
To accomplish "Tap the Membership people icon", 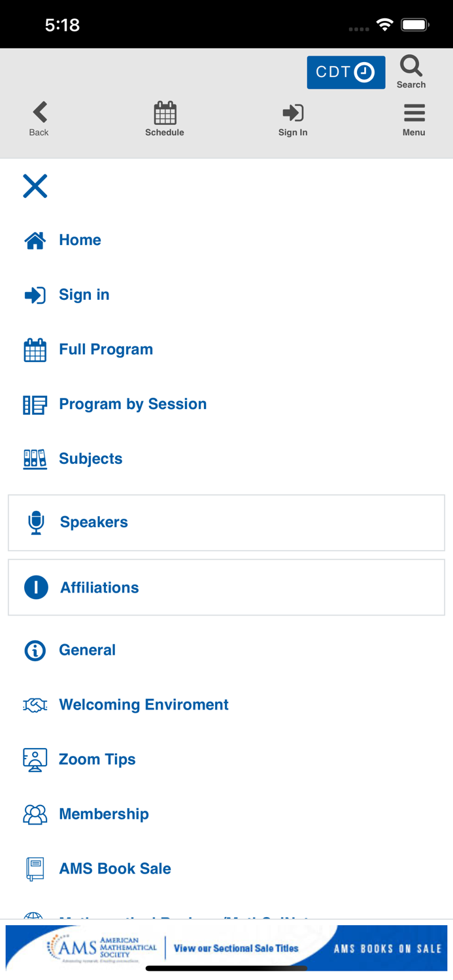I will click(x=35, y=814).
